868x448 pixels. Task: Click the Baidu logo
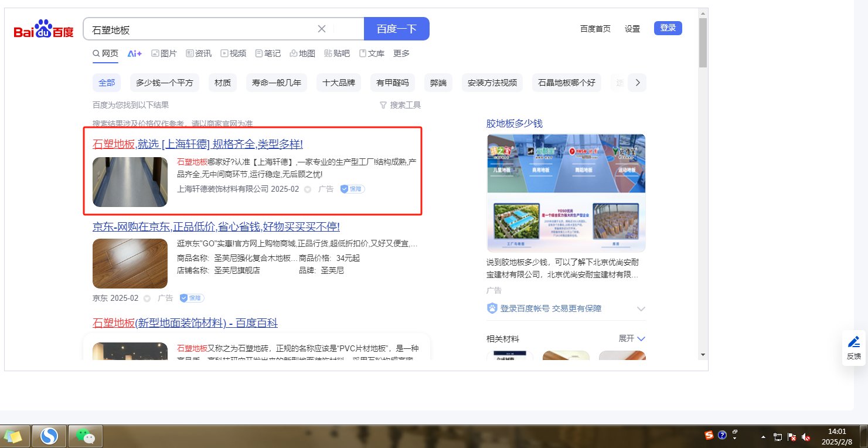pyautogui.click(x=44, y=29)
